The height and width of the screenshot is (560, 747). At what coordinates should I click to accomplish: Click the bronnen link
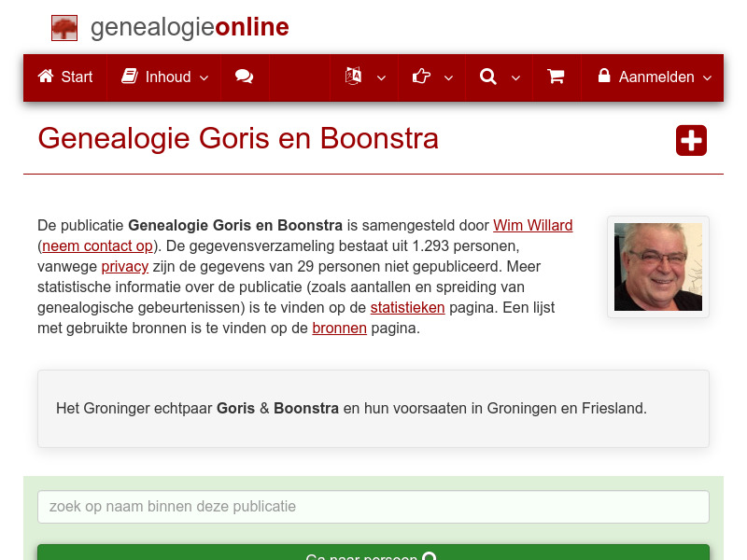coord(340,328)
